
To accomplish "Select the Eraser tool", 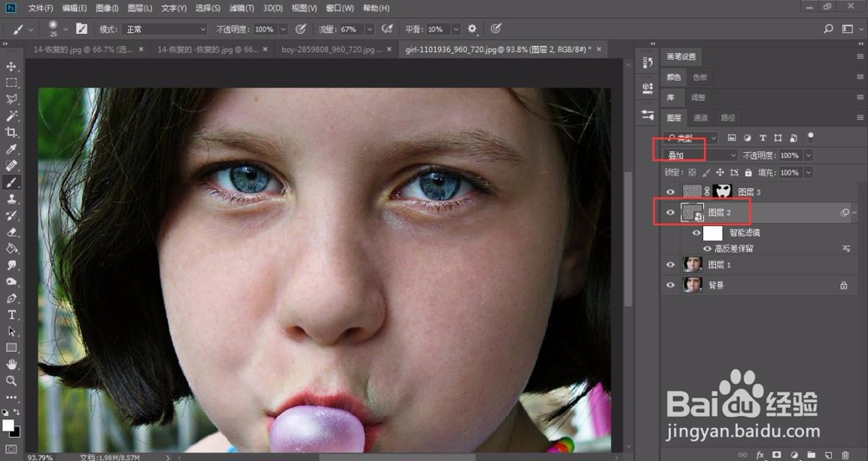I will click(11, 232).
